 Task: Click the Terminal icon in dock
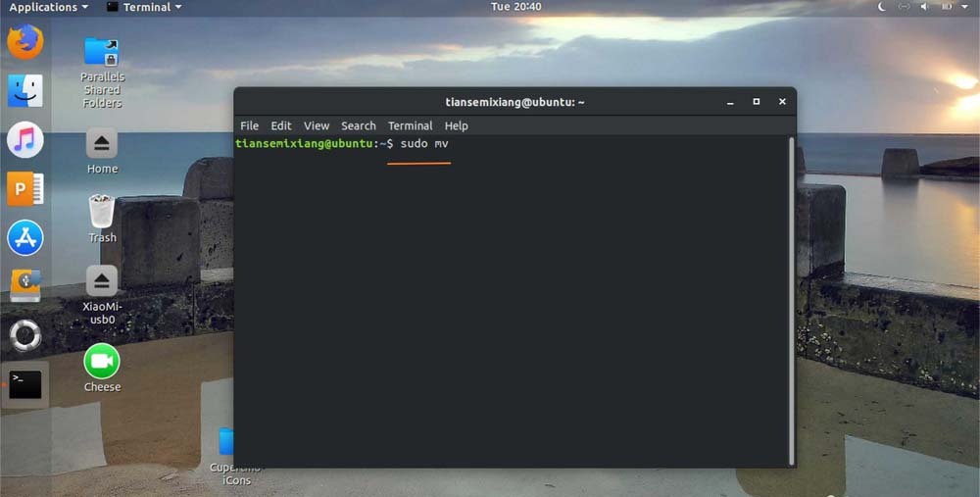click(x=24, y=384)
